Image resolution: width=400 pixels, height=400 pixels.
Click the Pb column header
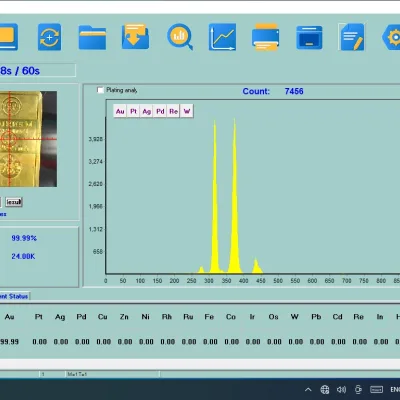pyautogui.click(x=316, y=317)
